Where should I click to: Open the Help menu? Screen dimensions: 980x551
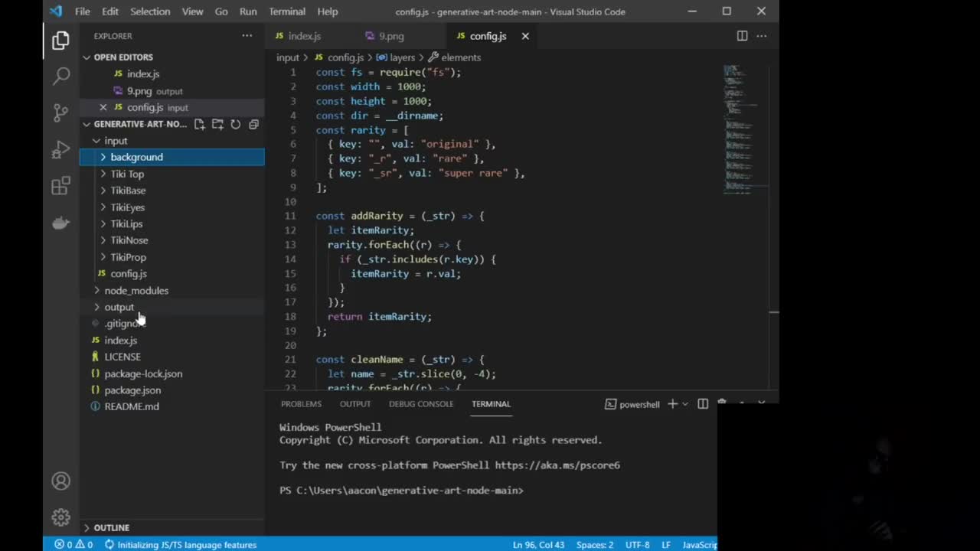(328, 11)
